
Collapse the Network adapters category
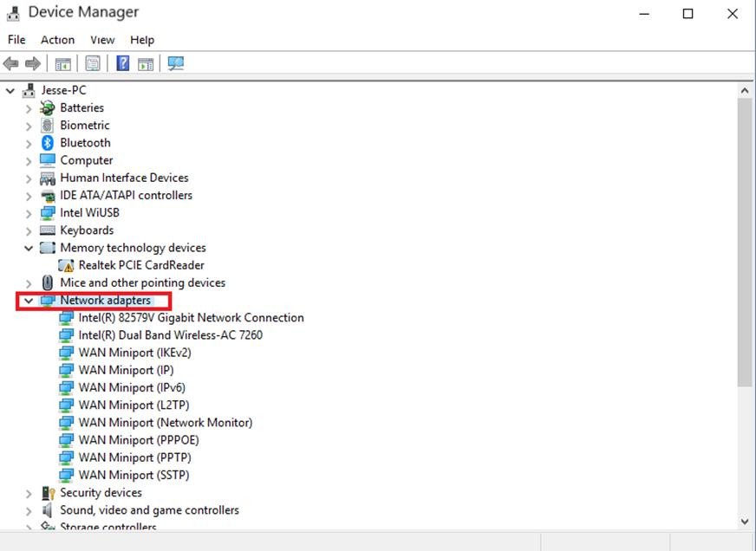click(x=29, y=300)
